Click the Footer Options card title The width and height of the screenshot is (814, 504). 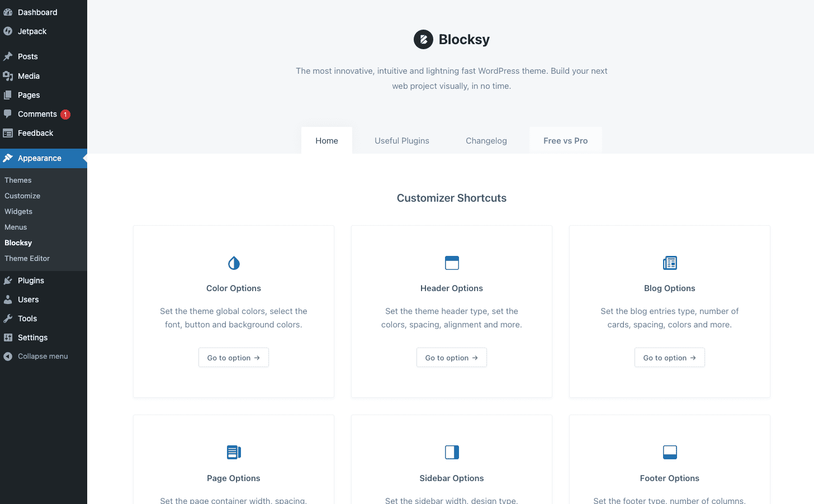pos(670,478)
